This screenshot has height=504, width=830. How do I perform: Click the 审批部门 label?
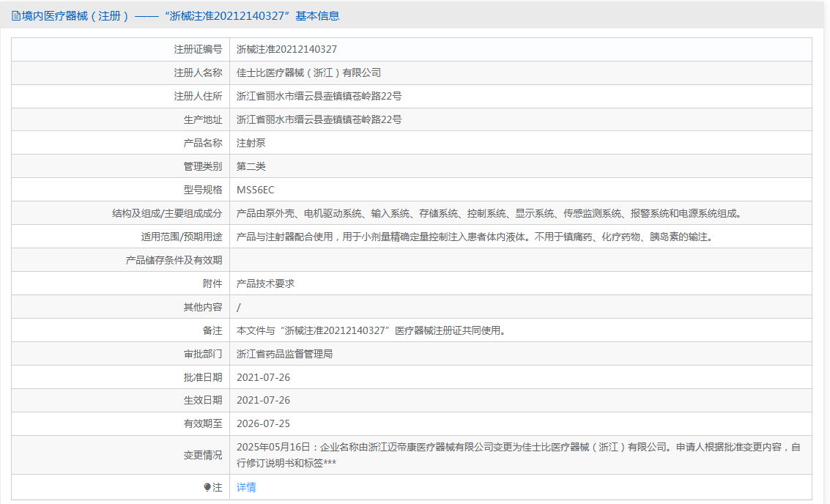click(x=203, y=354)
